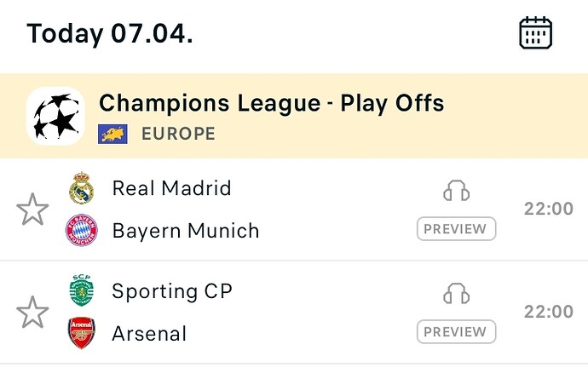Click the Real Madrid team name
This screenshot has width=588, height=379.
(171, 188)
